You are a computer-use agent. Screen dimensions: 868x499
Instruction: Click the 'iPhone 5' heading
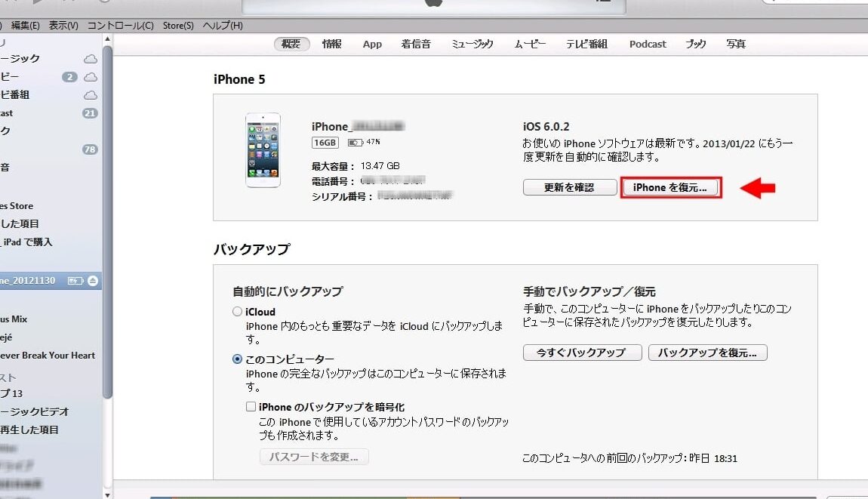239,80
